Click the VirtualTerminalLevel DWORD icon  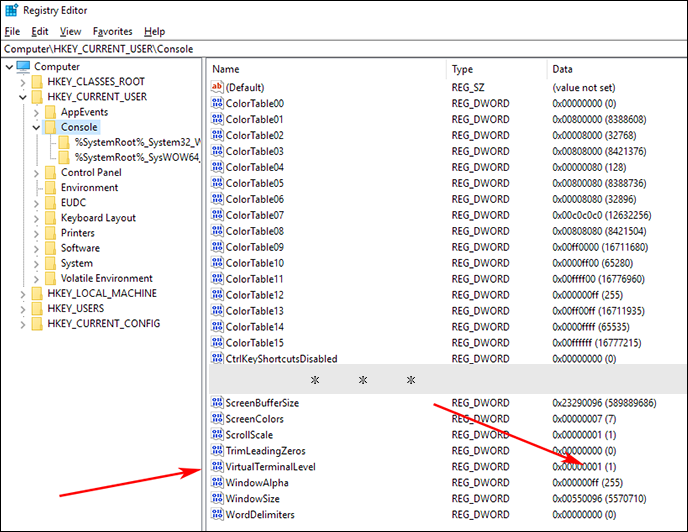[x=217, y=466]
